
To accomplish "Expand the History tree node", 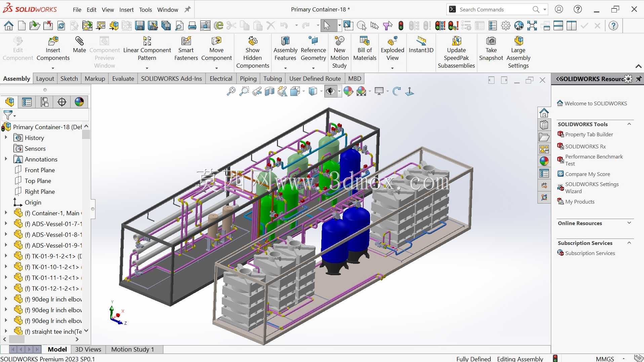I will tap(6, 138).
